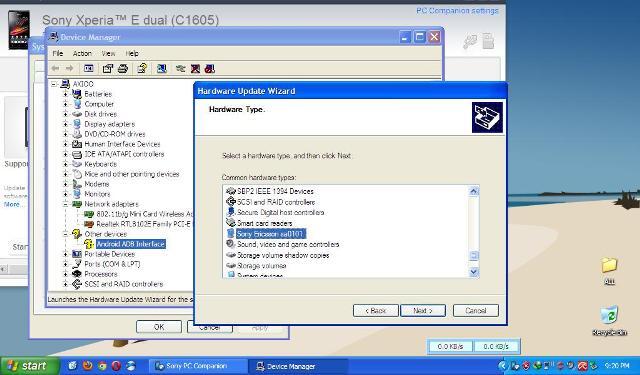This screenshot has width=640, height=375.
Task: Click Show/Hide Console Tree toolbar icon
Action: tap(89, 69)
